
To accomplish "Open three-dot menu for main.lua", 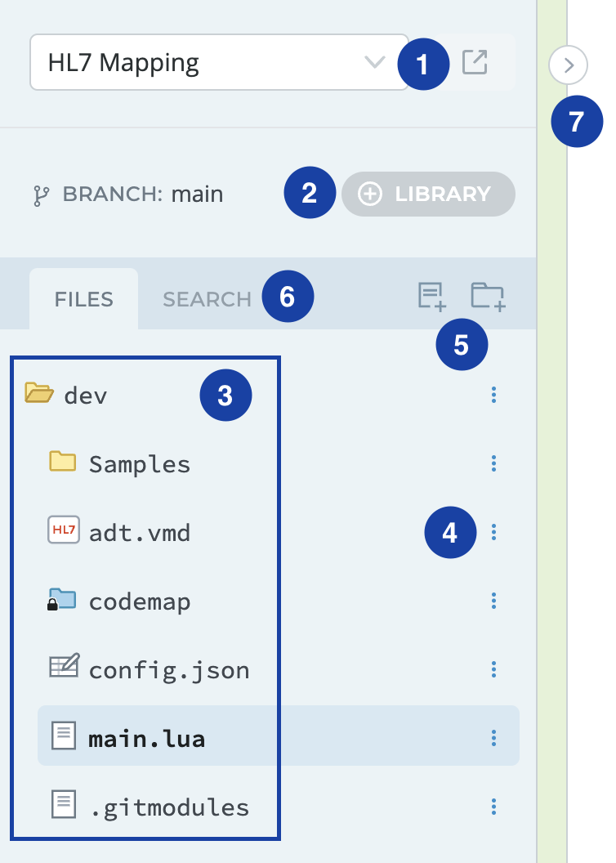I will pos(493,739).
